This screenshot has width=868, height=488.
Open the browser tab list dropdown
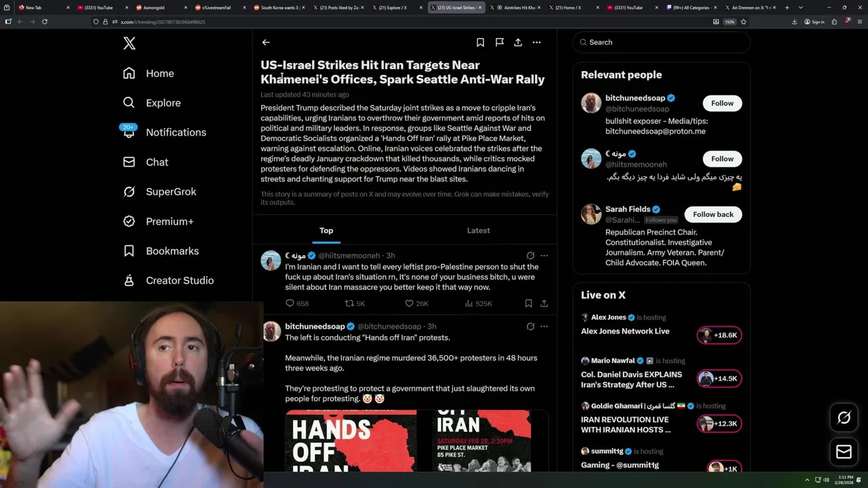[800, 7]
